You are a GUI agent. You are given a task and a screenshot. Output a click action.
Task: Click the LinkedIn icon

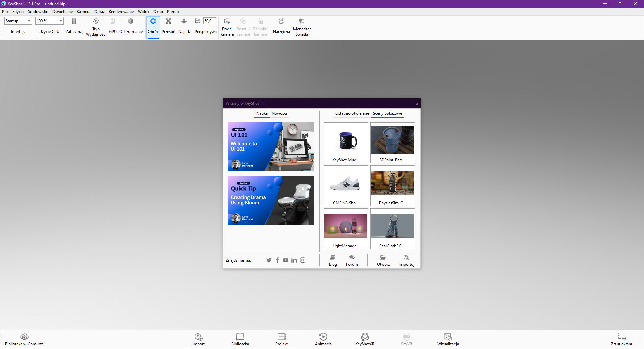point(294,260)
